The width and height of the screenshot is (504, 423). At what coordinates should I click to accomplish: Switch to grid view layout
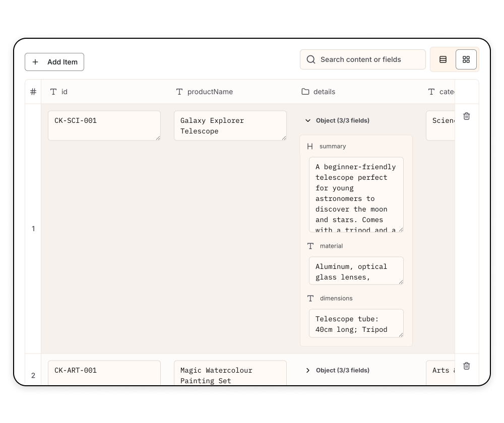(x=466, y=59)
